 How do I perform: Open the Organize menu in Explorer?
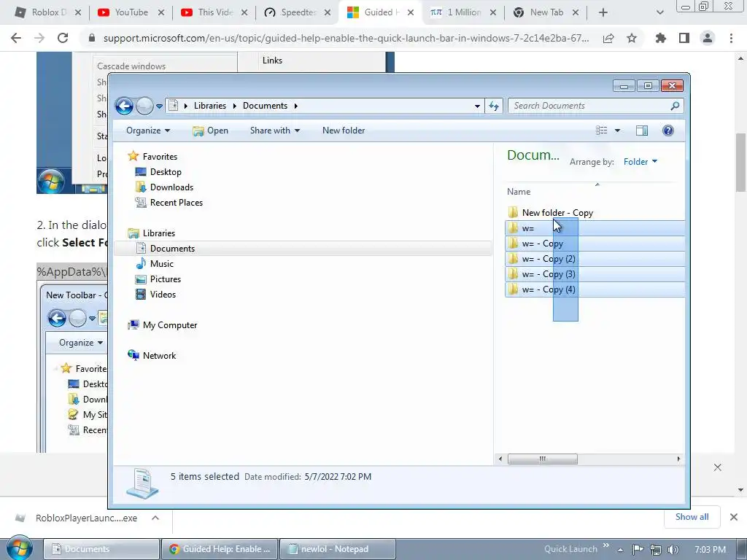(x=147, y=131)
